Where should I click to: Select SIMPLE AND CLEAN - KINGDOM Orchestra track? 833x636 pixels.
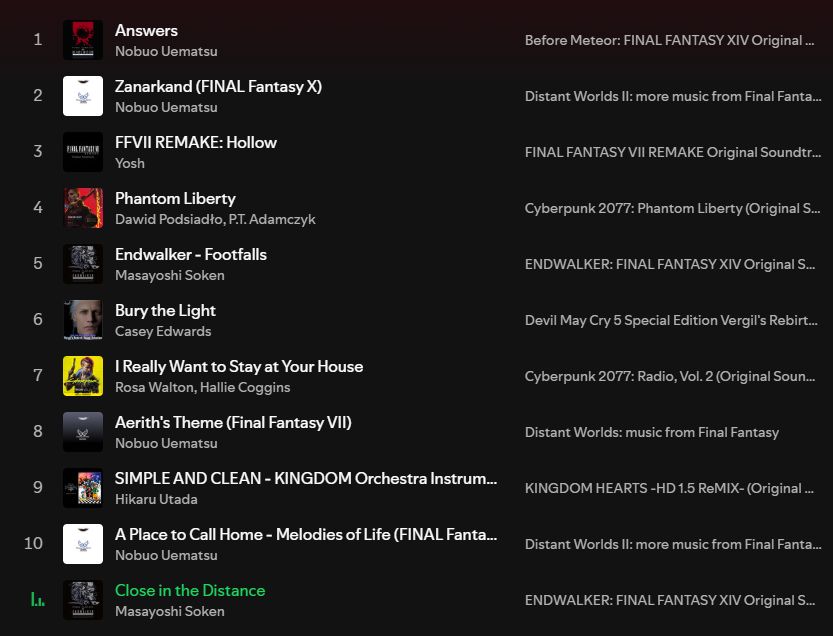click(x=306, y=478)
